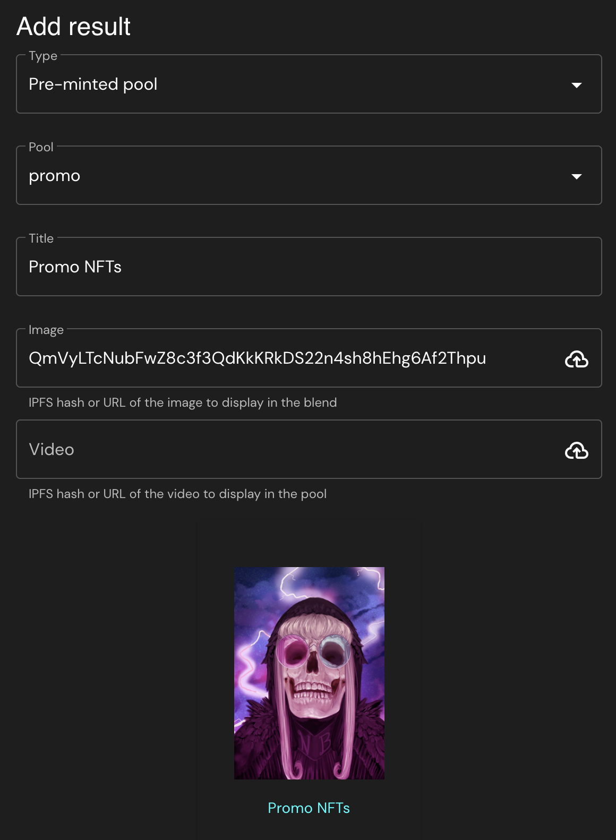
Task: Expand the Type dropdown arrow
Action: (576, 85)
